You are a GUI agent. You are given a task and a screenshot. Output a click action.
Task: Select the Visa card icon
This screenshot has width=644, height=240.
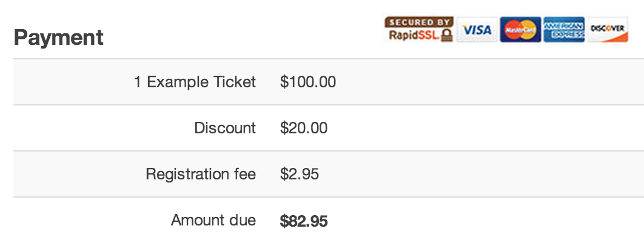(x=477, y=30)
